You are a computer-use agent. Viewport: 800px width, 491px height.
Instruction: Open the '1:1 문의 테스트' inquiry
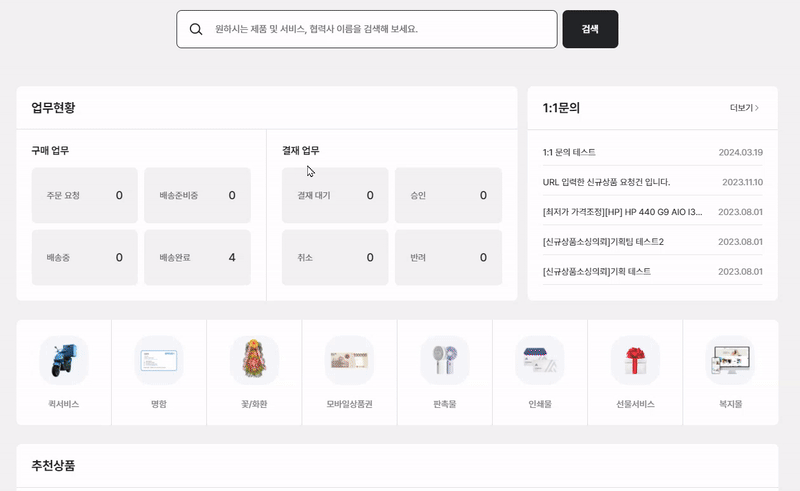(569, 152)
